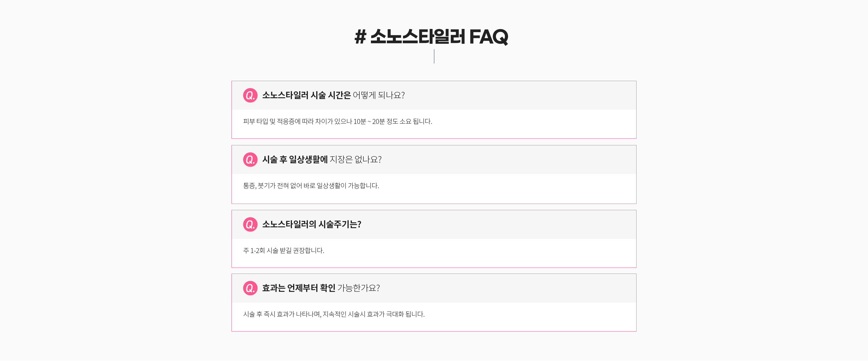
Task: Expand the question 시술 후 일상생활에
Action: click(x=434, y=160)
